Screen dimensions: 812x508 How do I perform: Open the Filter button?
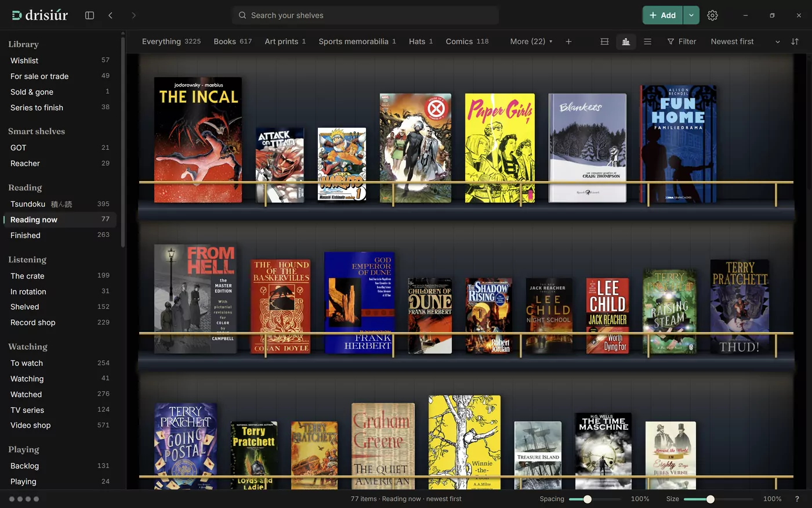pyautogui.click(x=681, y=42)
